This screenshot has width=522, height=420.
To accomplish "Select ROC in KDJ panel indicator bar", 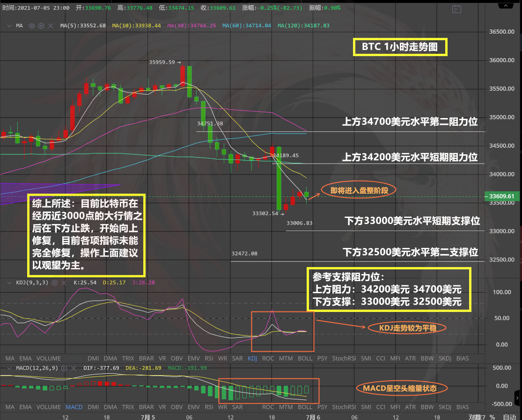I will coord(268,358).
